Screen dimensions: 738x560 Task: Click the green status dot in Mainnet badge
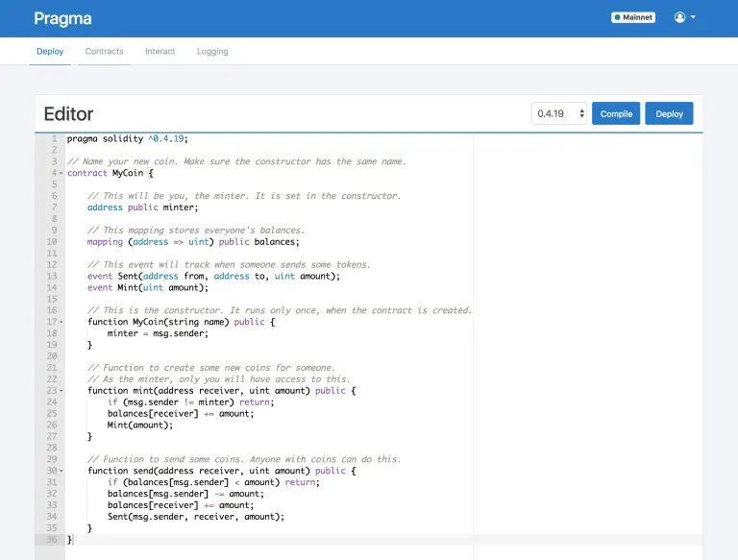[617, 17]
